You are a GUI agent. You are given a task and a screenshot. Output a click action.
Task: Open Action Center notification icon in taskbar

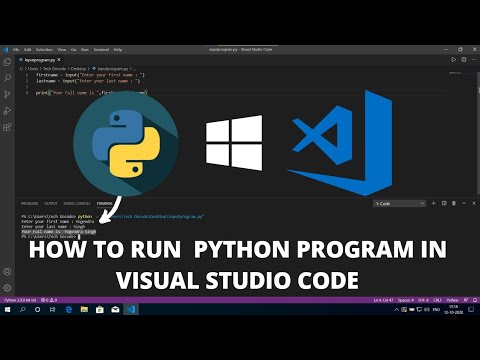(471, 310)
